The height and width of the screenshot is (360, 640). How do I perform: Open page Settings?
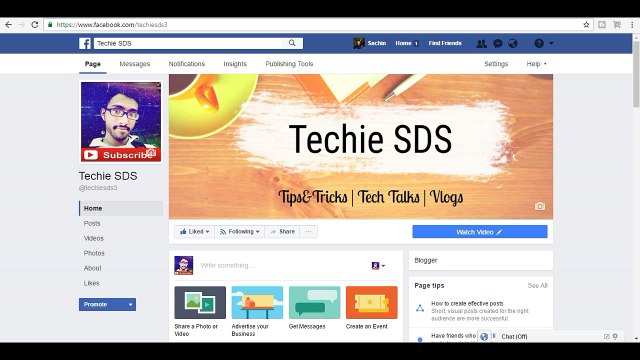496,64
